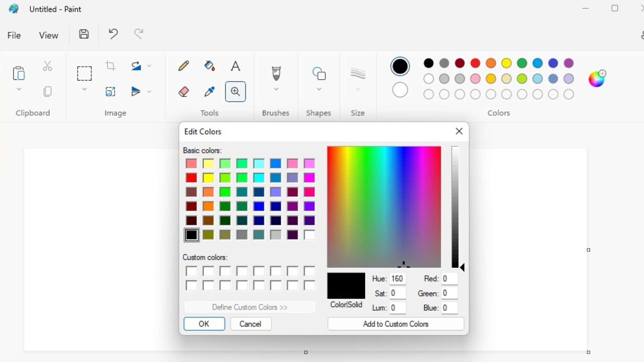This screenshot has width=644, height=362.
Task: Select the Magnifier tool
Action: (235, 92)
